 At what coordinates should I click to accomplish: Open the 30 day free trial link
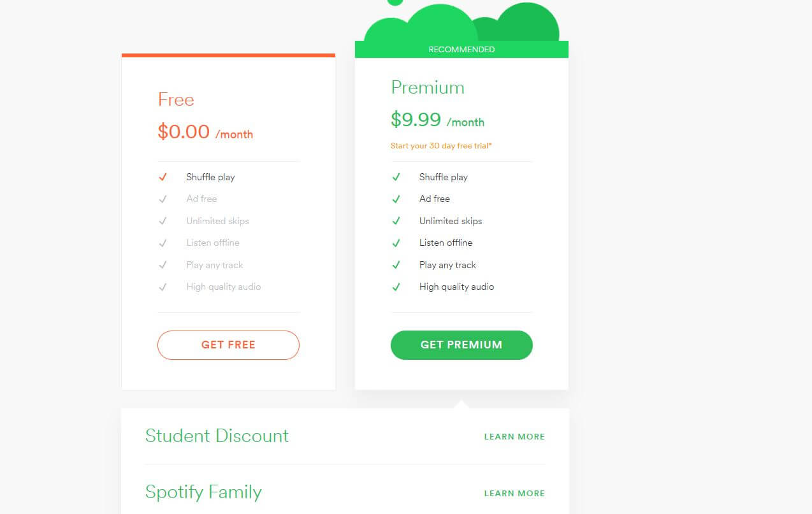point(441,146)
